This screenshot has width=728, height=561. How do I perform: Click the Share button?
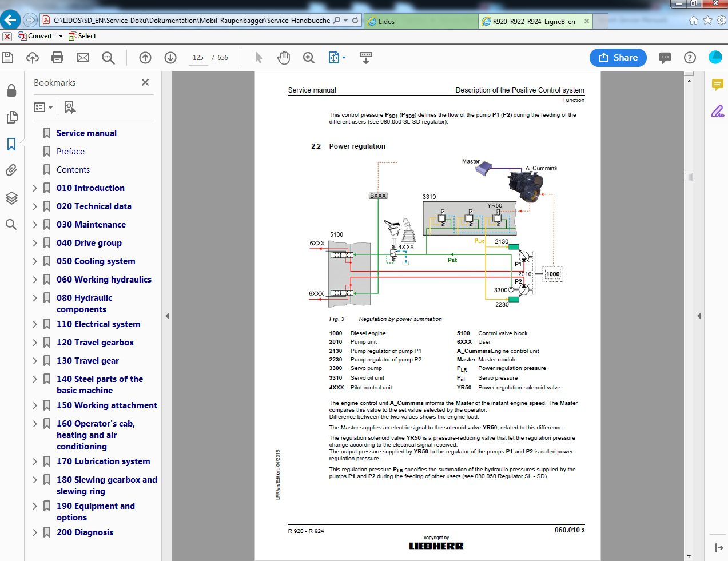coord(618,58)
